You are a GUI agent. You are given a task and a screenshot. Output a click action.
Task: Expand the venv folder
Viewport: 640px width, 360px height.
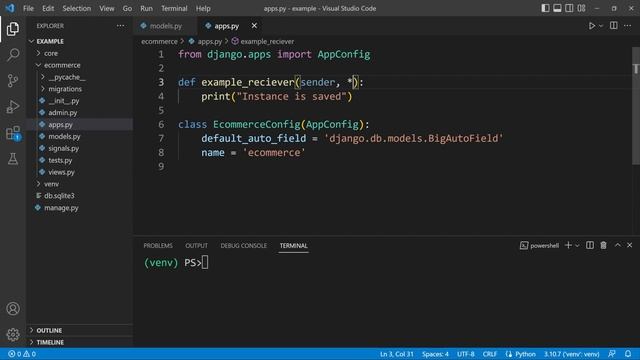[51, 184]
